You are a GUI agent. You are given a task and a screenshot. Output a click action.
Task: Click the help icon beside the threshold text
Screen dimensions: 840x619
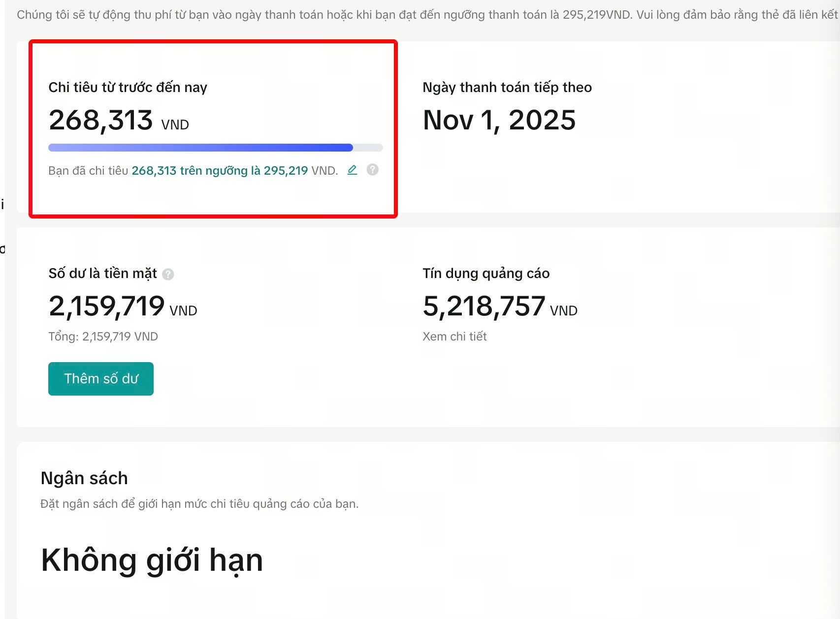tap(373, 170)
